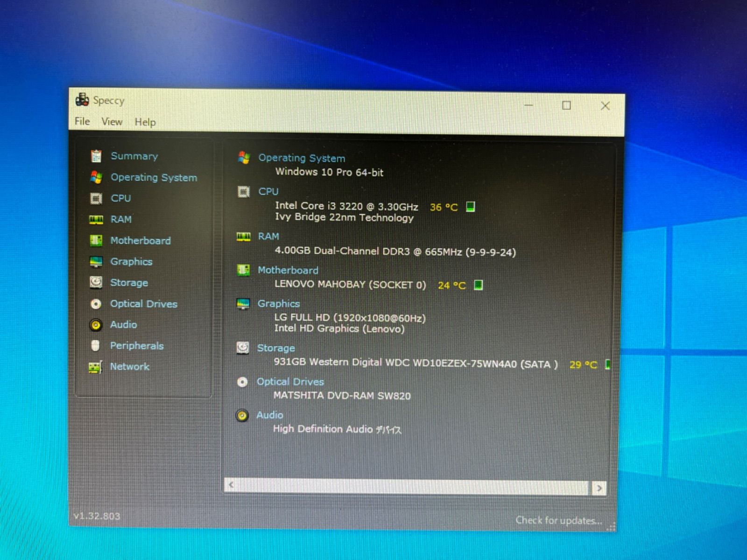Click the RAM heading link in summary
This screenshot has width=747, height=560.
tap(268, 236)
